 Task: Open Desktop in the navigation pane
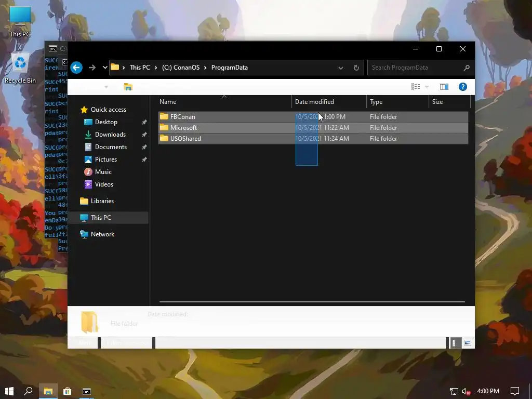[106, 122]
